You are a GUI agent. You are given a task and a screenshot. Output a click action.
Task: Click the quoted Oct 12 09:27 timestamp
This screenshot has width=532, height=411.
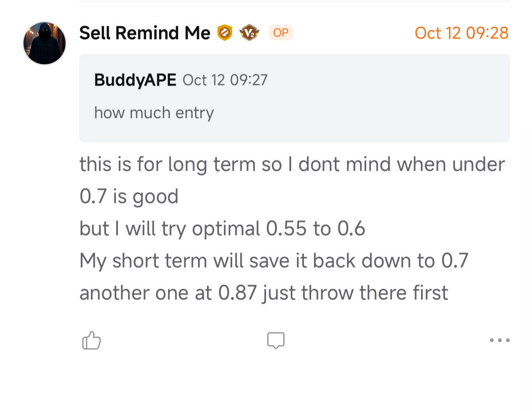click(225, 80)
